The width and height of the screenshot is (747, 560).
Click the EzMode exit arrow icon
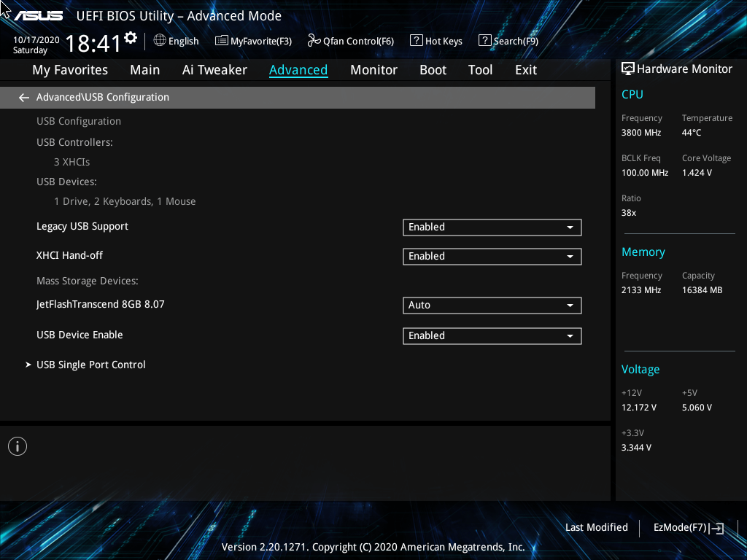(716, 528)
